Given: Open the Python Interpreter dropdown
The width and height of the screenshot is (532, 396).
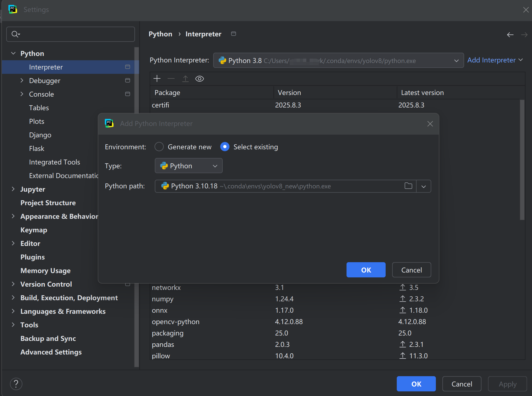Looking at the screenshot, I should pyautogui.click(x=456, y=60).
